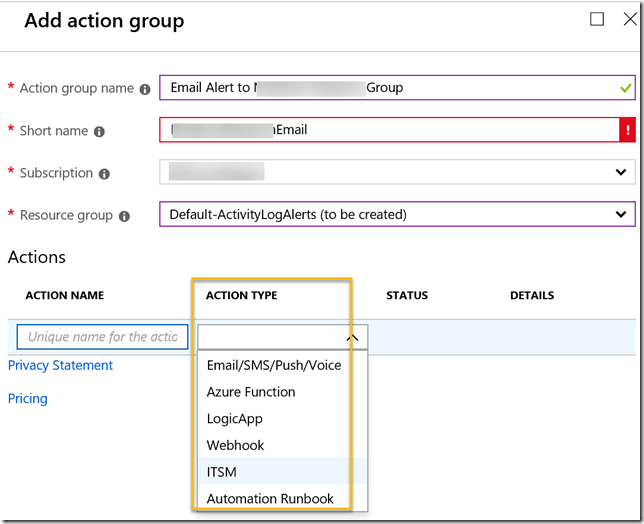Screen dimensions: 644x524
Task: Open the Pricing link
Action: [28, 398]
